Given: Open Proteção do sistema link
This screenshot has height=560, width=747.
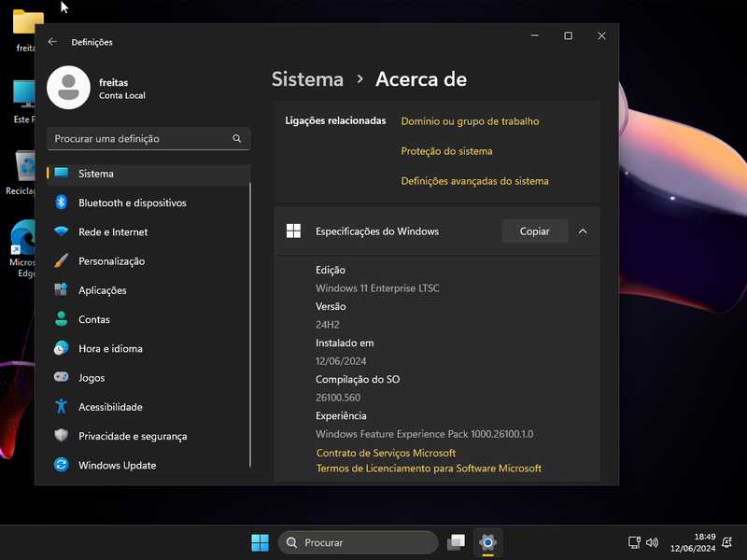Looking at the screenshot, I should pyautogui.click(x=446, y=151).
